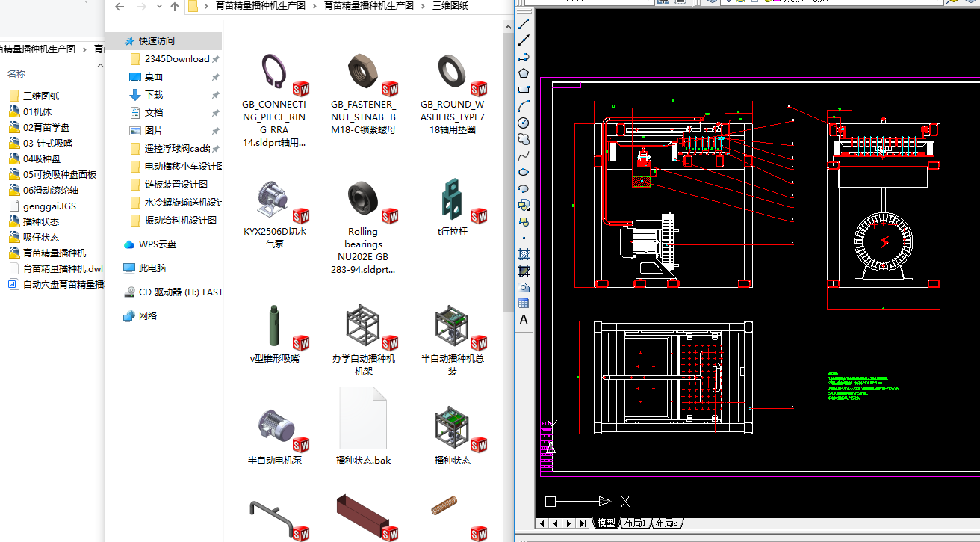Screen dimensions: 980x542
Task: Select the GB_FASTENER_NUT lock nut file
Action: point(364,94)
